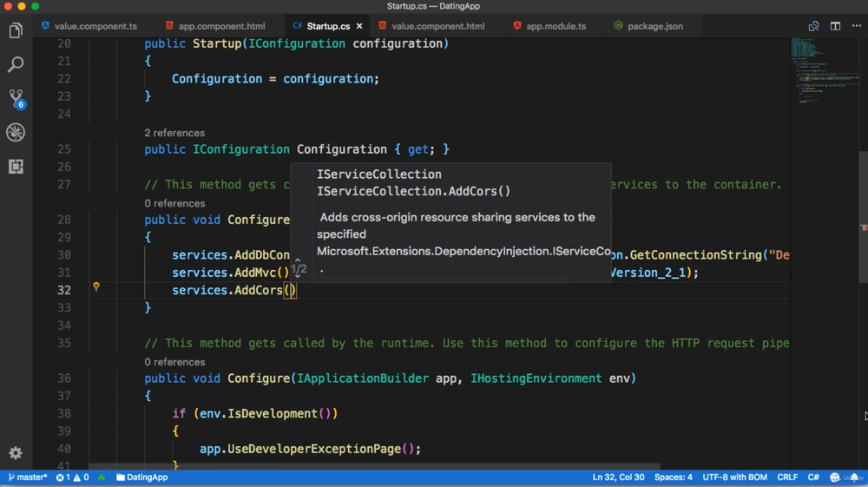Open the editor More Actions menu
868x487 pixels.
click(857, 26)
